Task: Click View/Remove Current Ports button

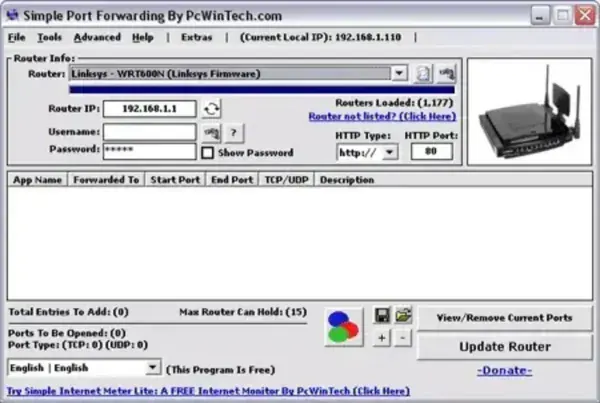Action: [505, 318]
